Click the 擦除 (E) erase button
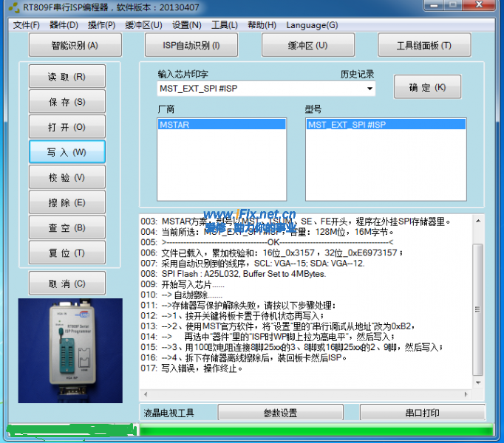The height and width of the screenshot is (443, 504). (x=67, y=202)
